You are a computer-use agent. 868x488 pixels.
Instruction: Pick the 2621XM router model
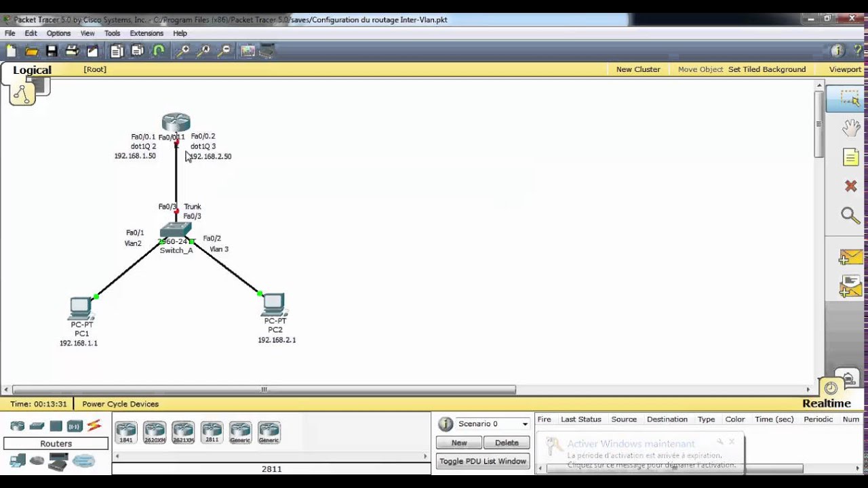tap(183, 432)
